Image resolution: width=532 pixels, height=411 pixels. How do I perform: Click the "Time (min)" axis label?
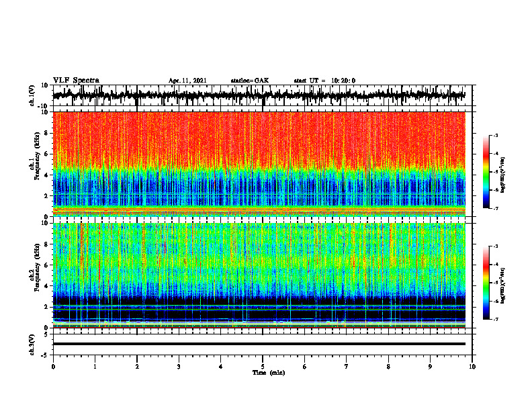(x=269, y=373)
